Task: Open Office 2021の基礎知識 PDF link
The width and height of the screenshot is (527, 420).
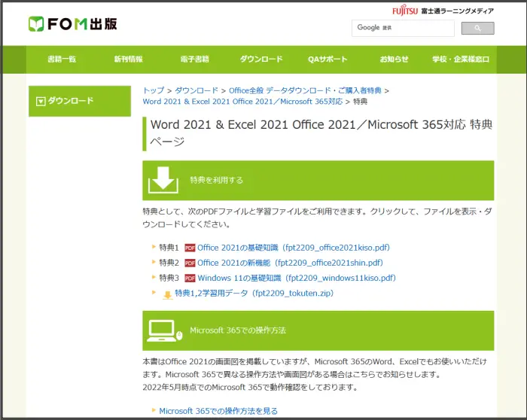Action: (294, 248)
